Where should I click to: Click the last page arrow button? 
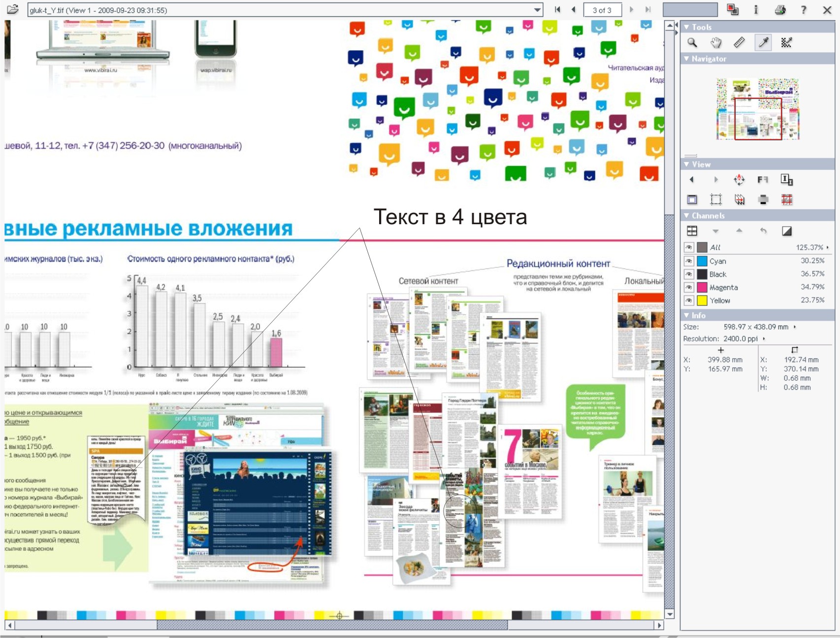pyautogui.click(x=648, y=9)
